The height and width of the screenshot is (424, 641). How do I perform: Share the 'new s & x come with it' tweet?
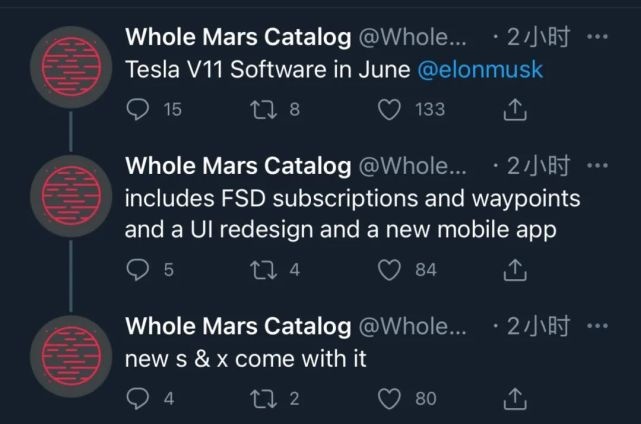pos(515,398)
